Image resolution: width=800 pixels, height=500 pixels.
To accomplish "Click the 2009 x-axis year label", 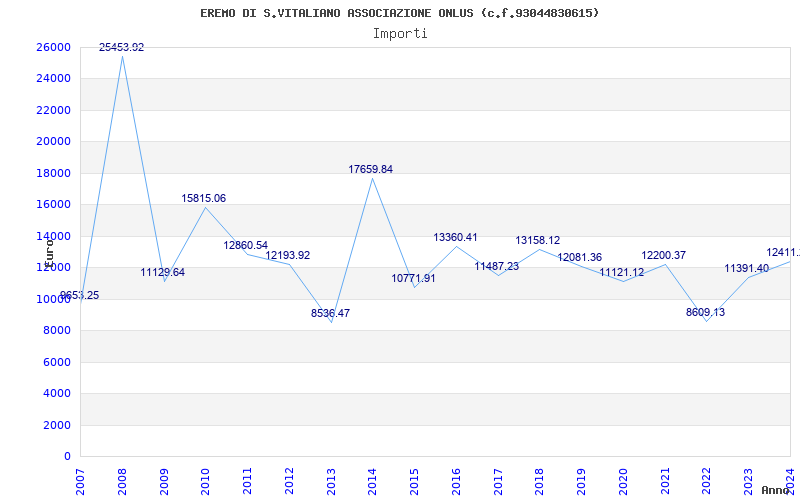I will [164, 482].
